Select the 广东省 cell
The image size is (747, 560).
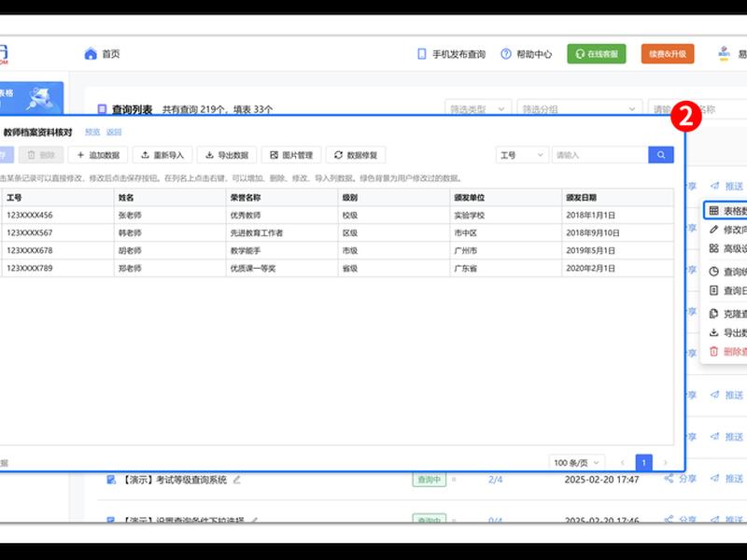click(x=505, y=268)
